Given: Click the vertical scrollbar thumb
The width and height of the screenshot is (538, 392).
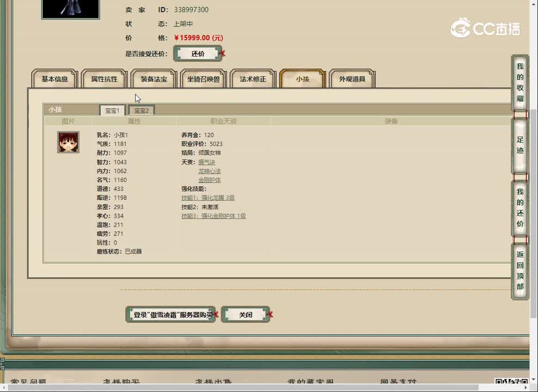Looking at the screenshot, I should (x=533, y=215).
